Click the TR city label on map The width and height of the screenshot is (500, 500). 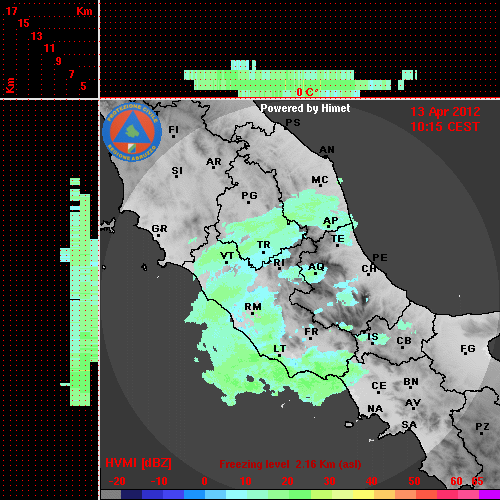click(x=264, y=245)
